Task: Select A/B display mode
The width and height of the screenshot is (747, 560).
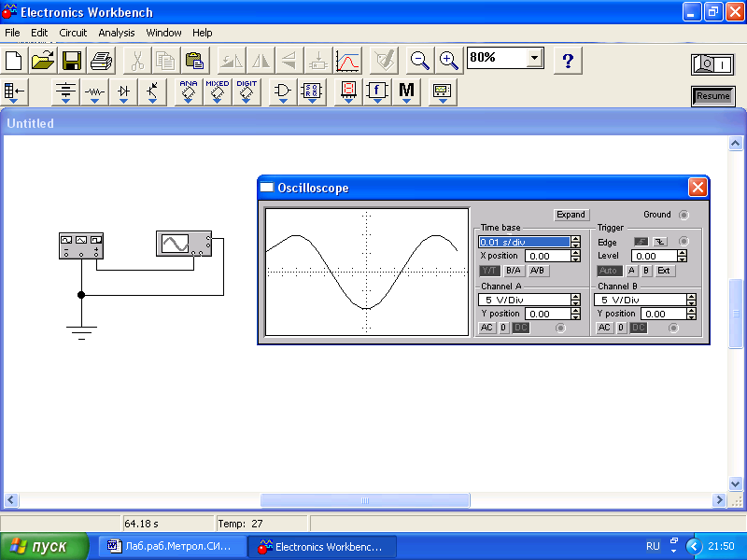Action: click(x=538, y=271)
